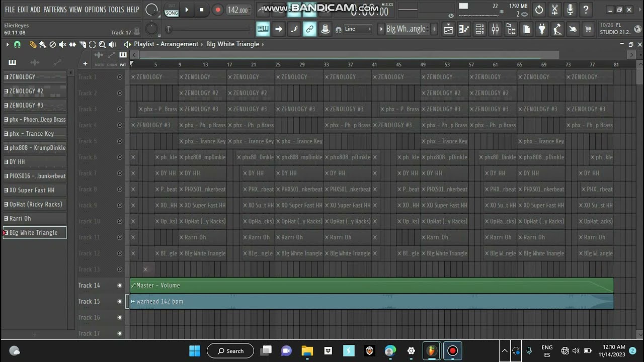This screenshot has height=362, width=644.
Task: Select the Playback speaker tool
Action: [x=112, y=44]
